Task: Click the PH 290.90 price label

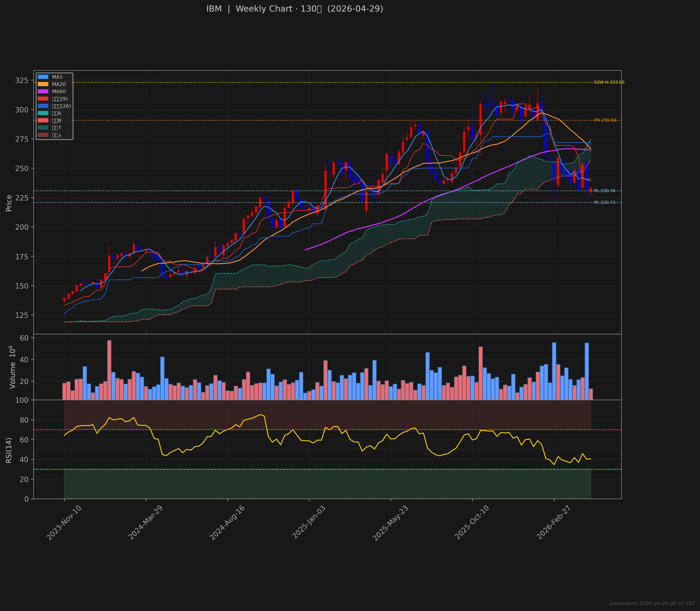Action: (605, 120)
